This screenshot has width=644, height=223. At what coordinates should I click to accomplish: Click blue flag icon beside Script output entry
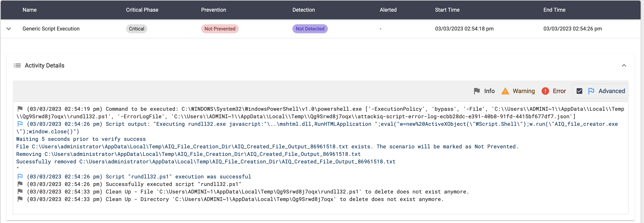(x=20, y=124)
